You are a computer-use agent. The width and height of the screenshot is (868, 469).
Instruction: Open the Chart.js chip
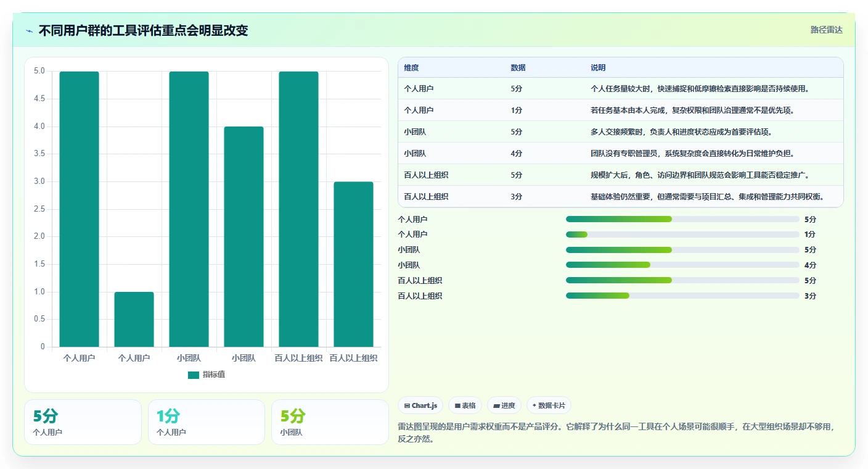click(x=420, y=405)
